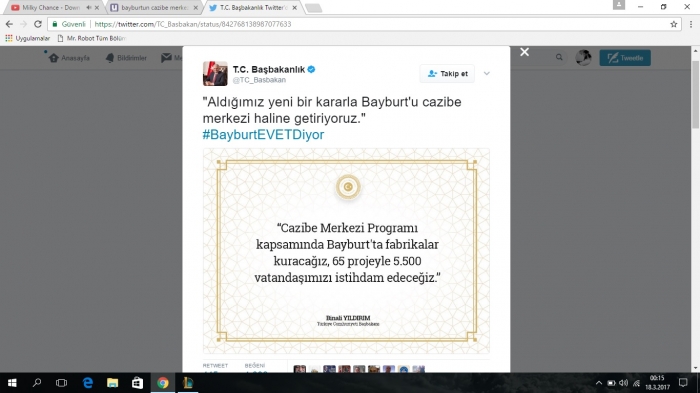Open the Windows Store taskbar icon
Screen dimensions: 700x393
point(138,383)
